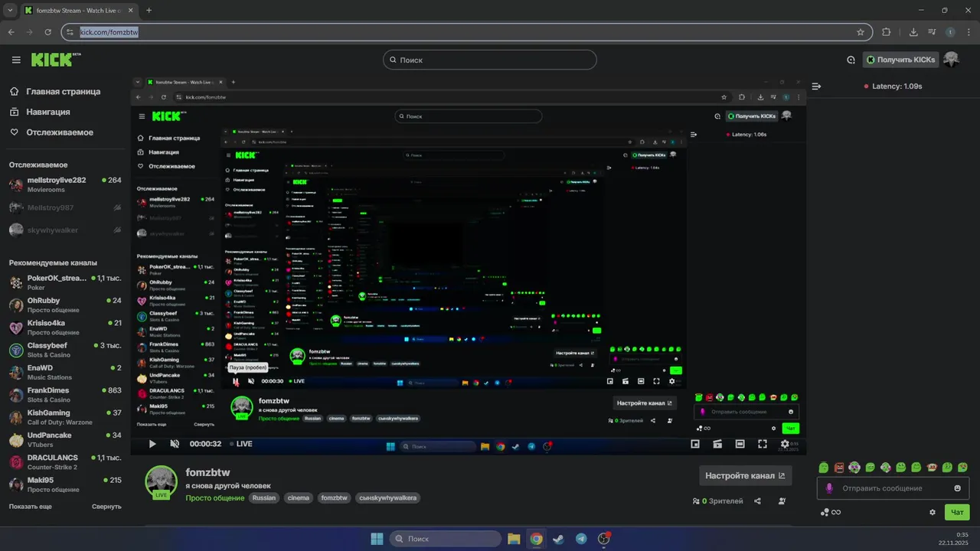Click Настройте канал button
Image resolution: width=980 pixels, height=551 pixels.
click(x=745, y=475)
